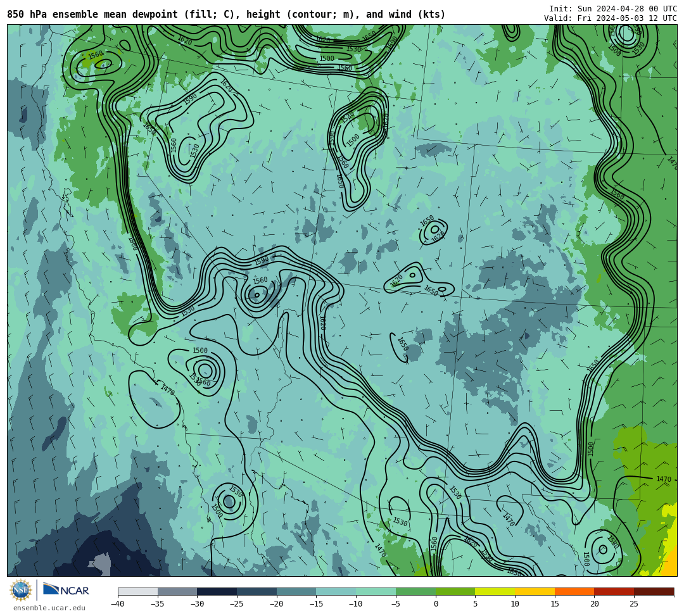Pick the medium green colorbar segment after −5
The height and width of the screenshot is (616, 684).
pos(415,591)
